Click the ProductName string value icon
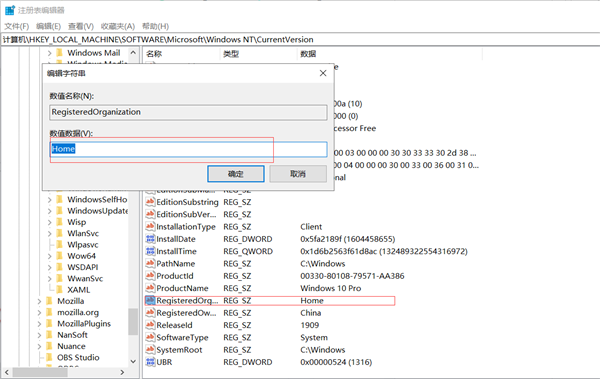600x379 pixels. (150, 288)
